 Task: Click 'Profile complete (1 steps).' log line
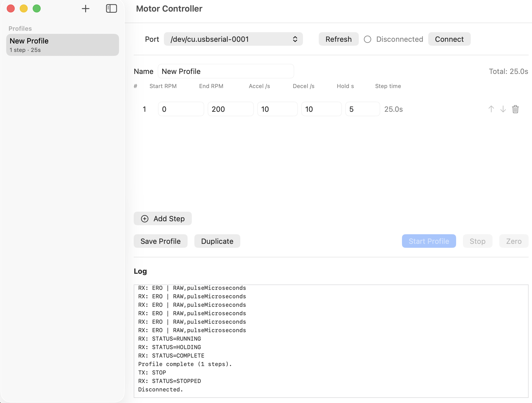185,364
